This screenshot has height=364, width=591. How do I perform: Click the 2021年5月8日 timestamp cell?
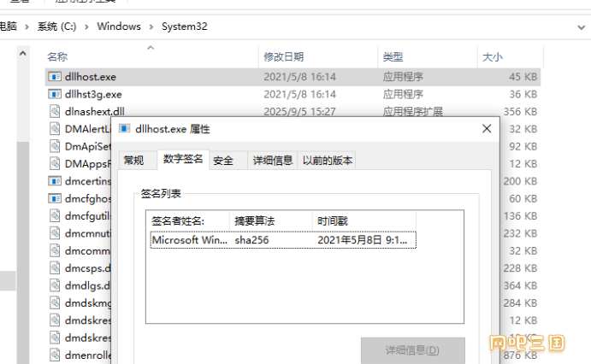pyautogui.click(x=363, y=240)
